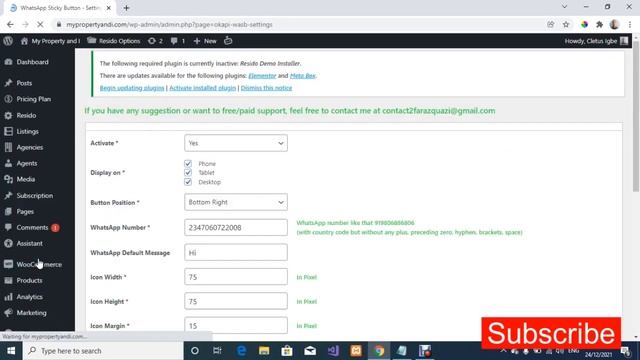Open the Activate dropdown set to Yes
640x360 pixels.
pos(236,143)
